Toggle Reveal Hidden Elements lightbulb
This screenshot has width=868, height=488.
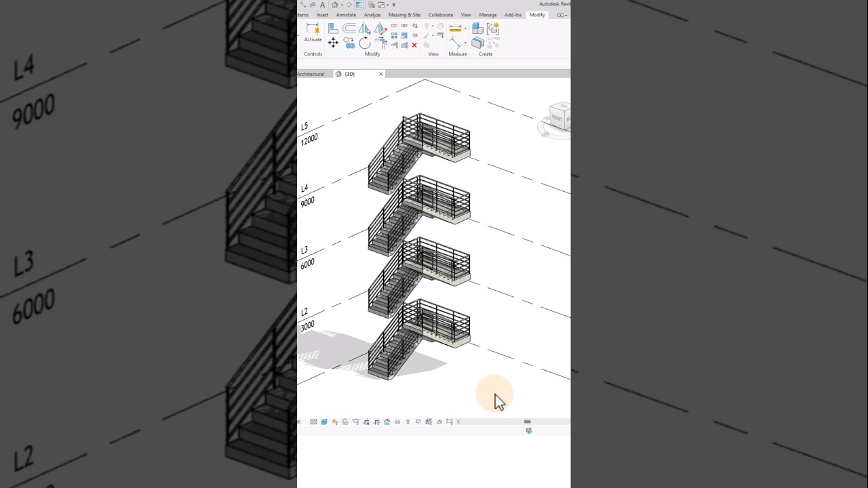click(x=408, y=422)
